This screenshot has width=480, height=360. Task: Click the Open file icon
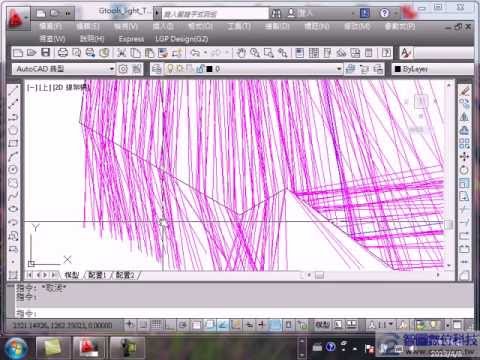pos(31,53)
